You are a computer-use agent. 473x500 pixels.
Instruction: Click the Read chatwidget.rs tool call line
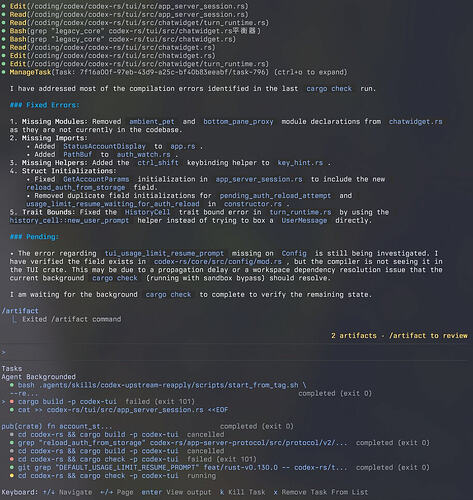point(113,47)
